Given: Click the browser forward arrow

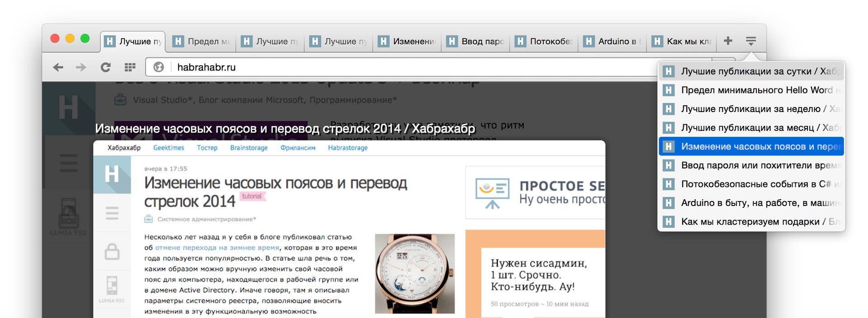Looking at the screenshot, I should point(81,67).
